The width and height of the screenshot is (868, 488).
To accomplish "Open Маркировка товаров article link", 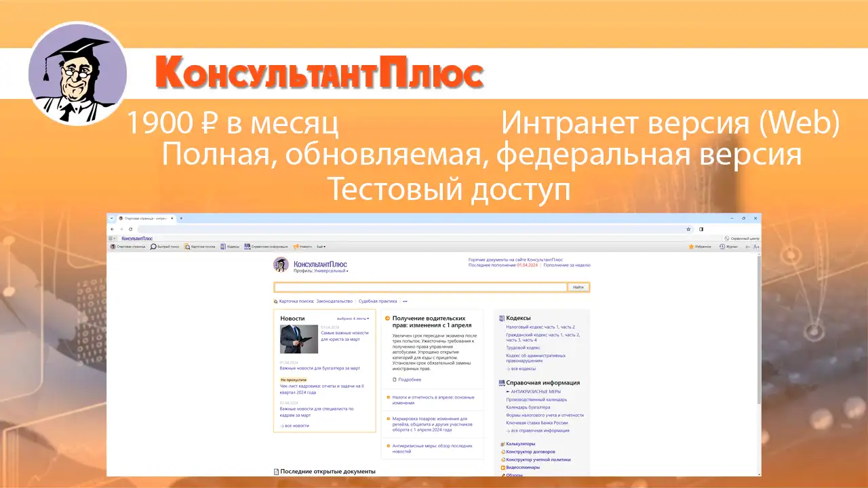I will click(x=432, y=424).
